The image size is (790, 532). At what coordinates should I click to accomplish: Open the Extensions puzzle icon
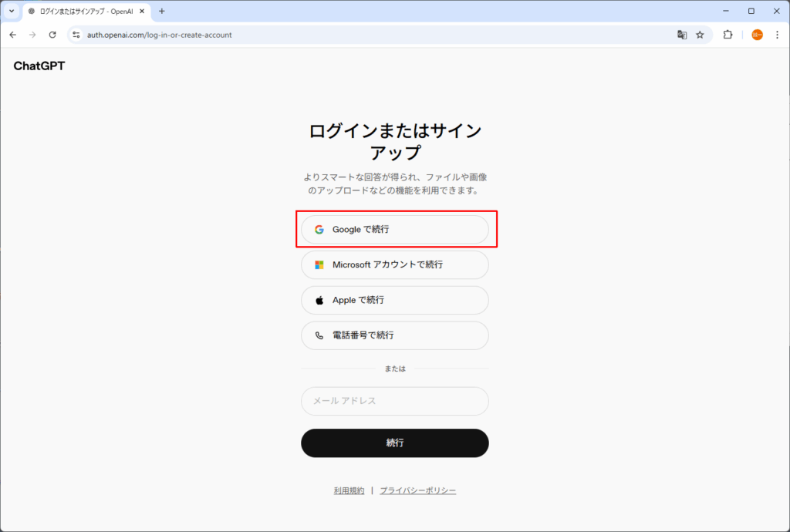coord(728,35)
